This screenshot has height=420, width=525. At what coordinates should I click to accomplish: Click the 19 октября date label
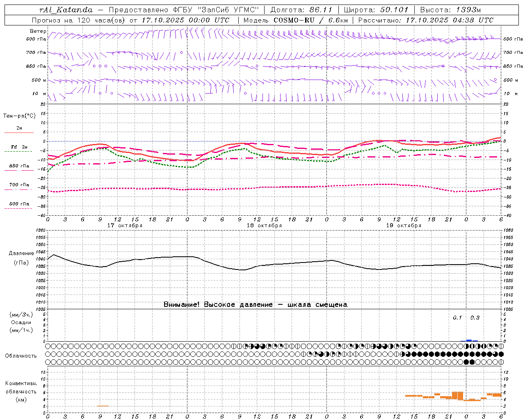[x=404, y=226]
